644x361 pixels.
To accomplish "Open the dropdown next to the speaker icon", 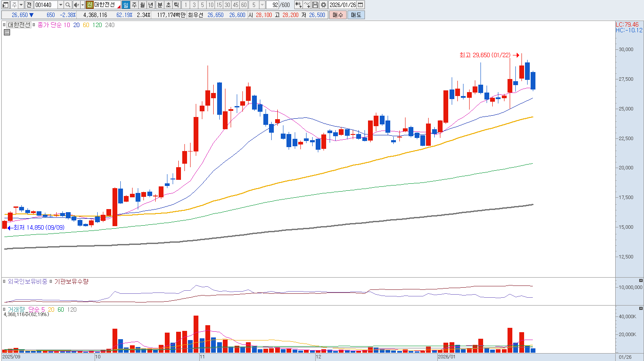I will click(82, 5).
